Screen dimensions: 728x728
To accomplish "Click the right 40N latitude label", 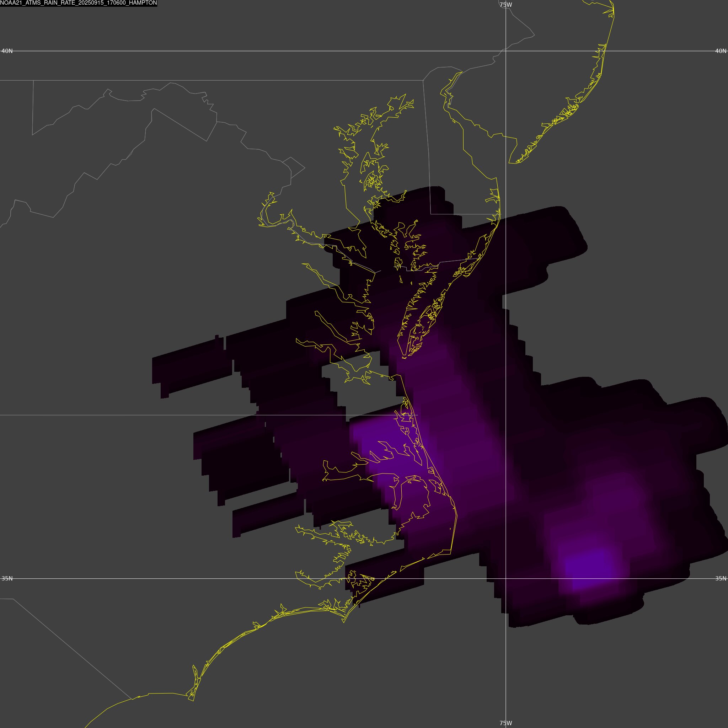I will coord(721,51).
